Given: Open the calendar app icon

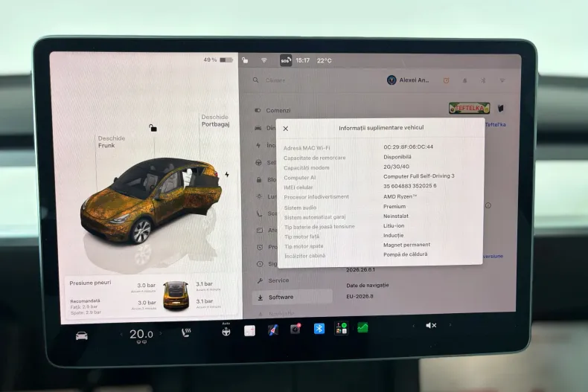Looking at the screenshot, I should (249, 330).
